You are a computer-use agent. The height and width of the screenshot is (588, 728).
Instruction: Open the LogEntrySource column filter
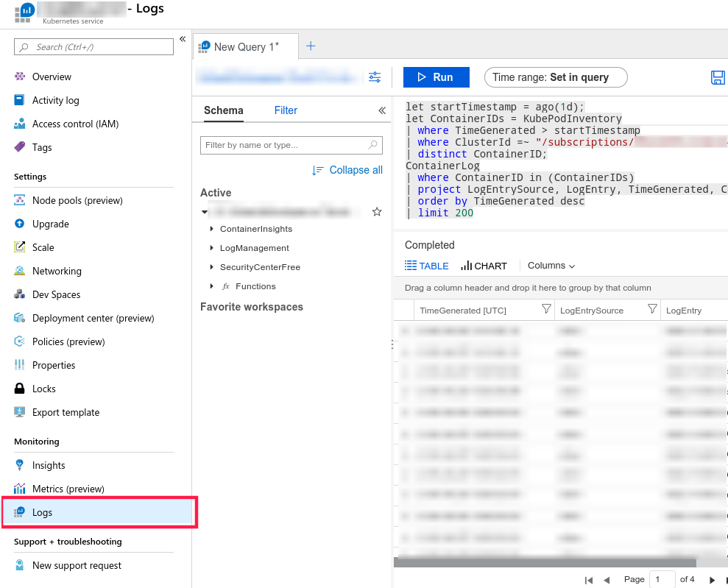click(x=651, y=310)
